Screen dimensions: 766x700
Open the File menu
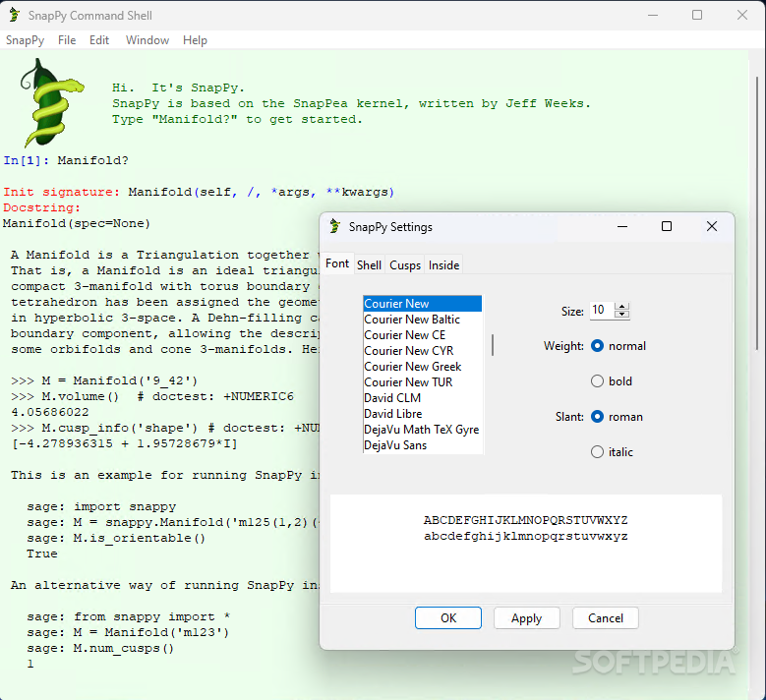click(67, 40)
